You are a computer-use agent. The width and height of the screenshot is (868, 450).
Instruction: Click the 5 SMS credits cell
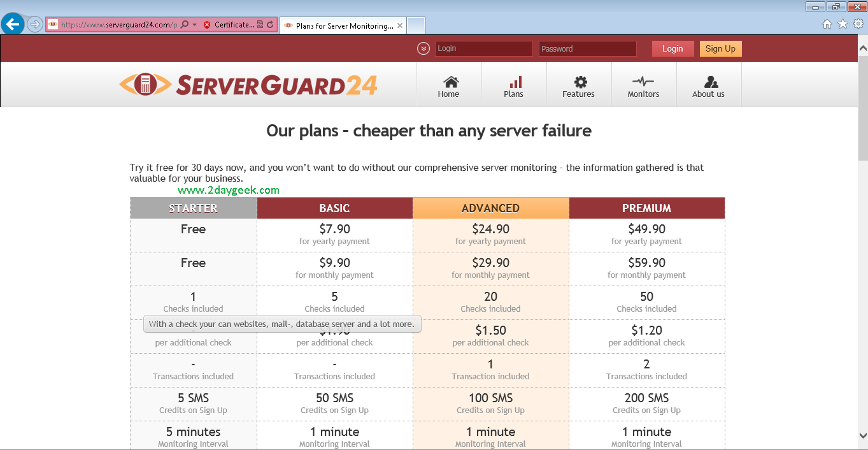coord(194,403)
